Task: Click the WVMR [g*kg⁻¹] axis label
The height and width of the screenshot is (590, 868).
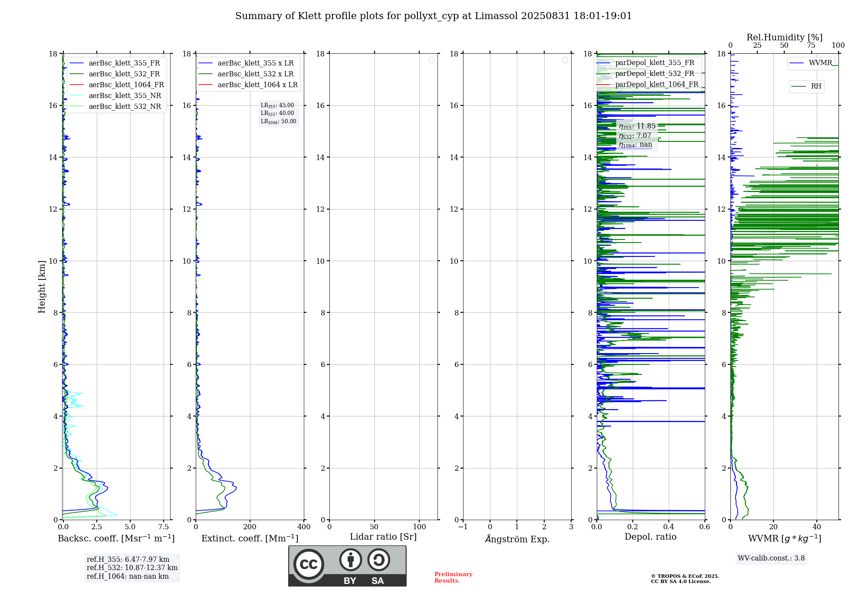Action: pos(785,539)
